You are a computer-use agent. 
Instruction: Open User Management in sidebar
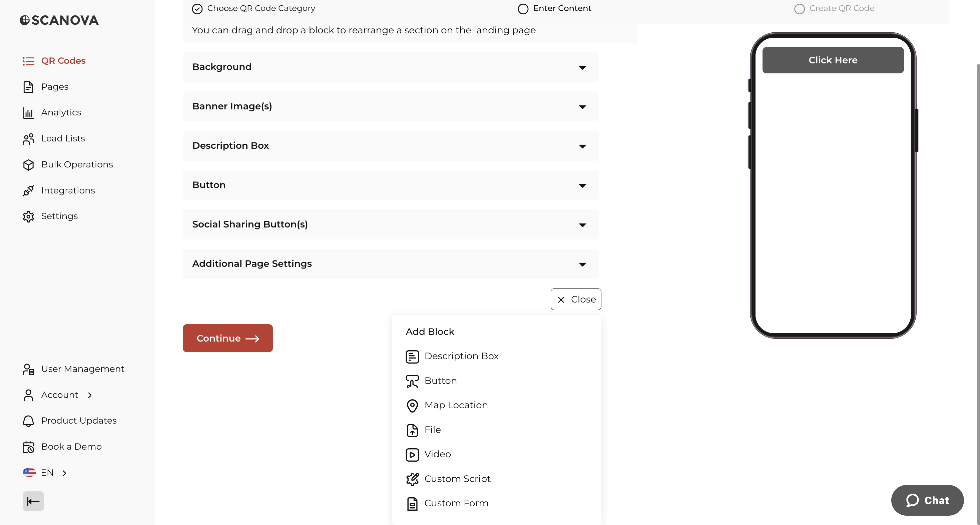[82, 369]
